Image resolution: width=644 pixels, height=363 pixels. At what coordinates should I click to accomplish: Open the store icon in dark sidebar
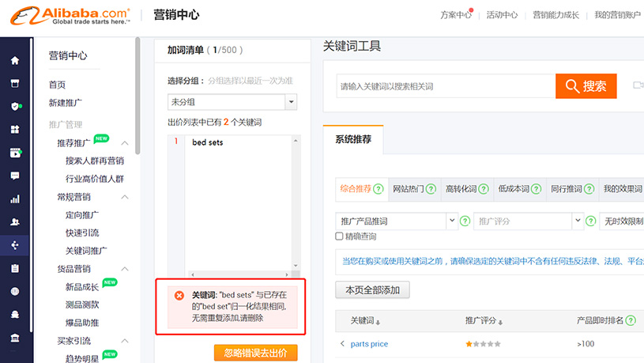[x=15, y=84]
